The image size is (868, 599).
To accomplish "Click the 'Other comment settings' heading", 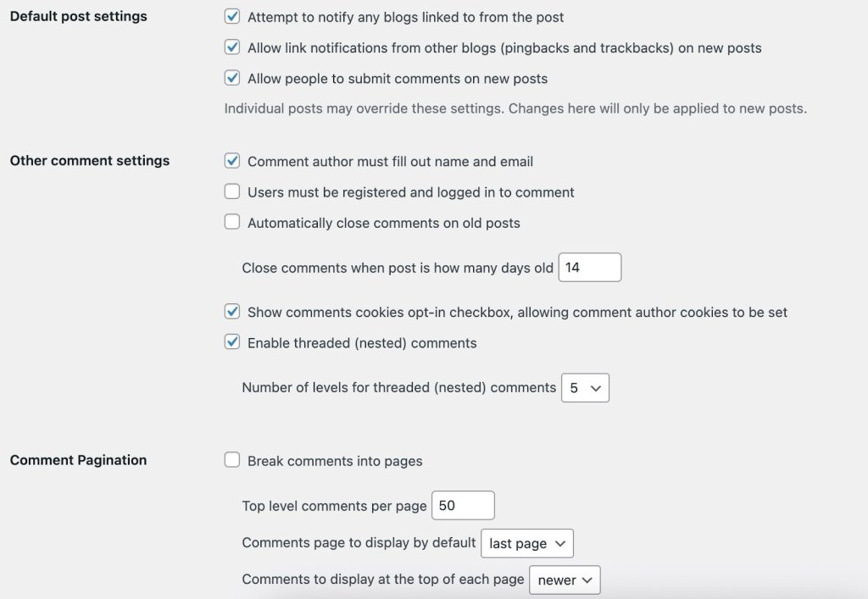I will pos(89,160).
